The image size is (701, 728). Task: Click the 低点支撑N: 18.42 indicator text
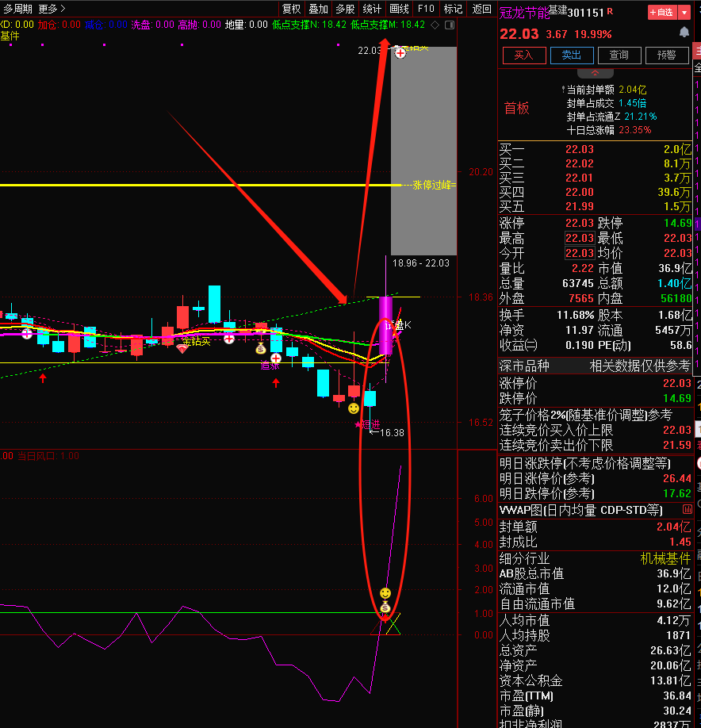pyautogui.click(x=309, y=25)
